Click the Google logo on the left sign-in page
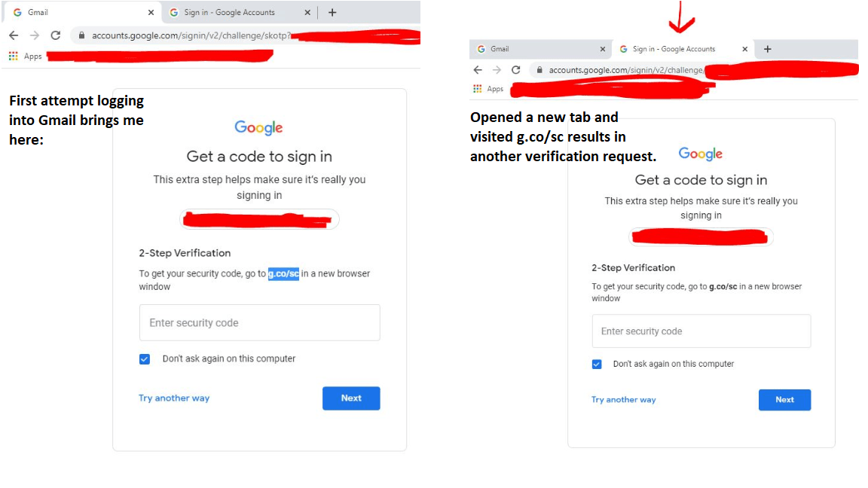This screenshot has height=488, width=868. tap(259, 128)
